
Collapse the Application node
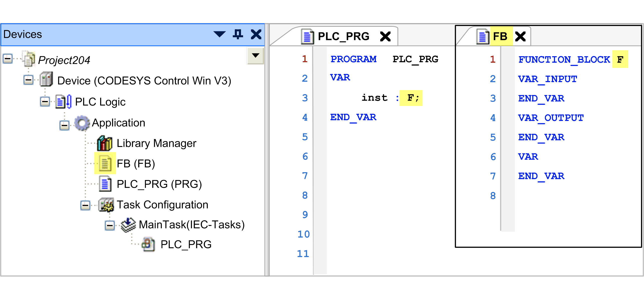click(x=64, y=125)
